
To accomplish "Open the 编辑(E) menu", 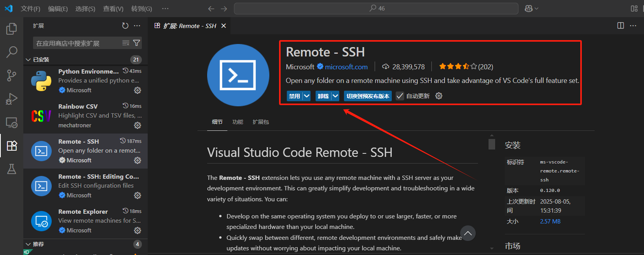I will (x=58, y=9).
